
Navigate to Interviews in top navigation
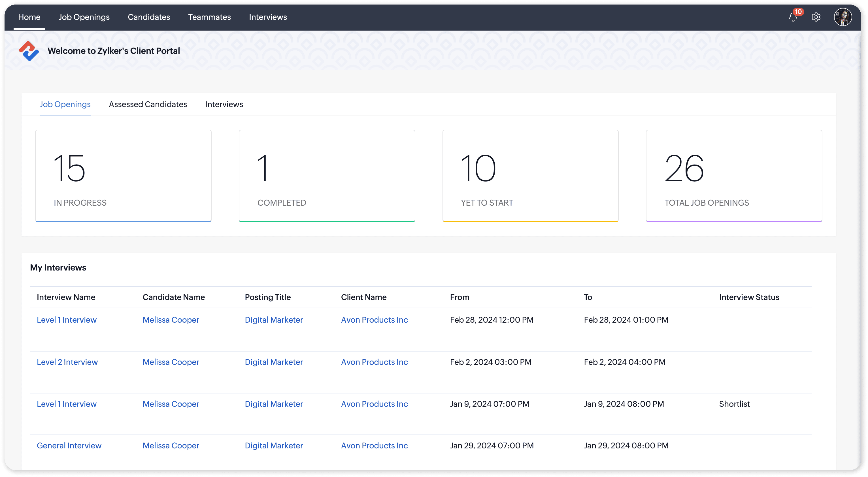coord(267,17)
